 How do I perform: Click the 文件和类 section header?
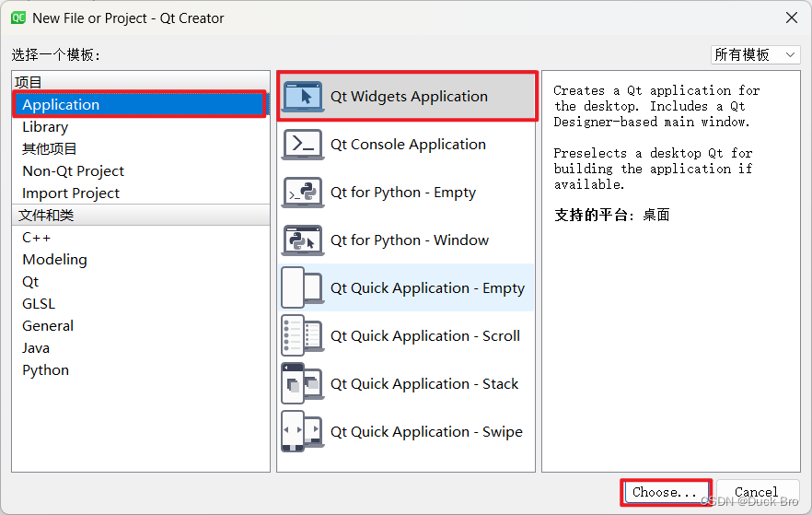pos(140,215)
